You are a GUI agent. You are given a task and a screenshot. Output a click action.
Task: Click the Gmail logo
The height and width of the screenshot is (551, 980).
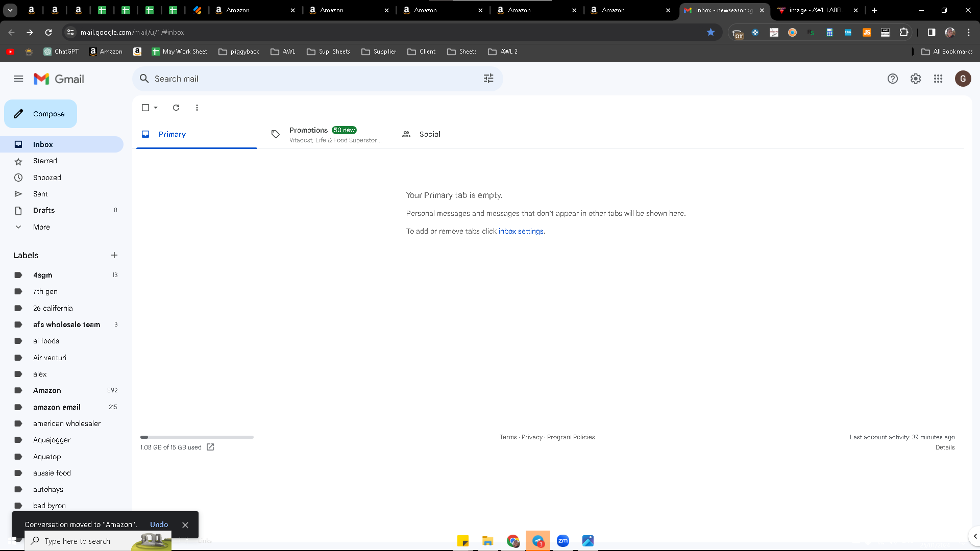pyautogui.click(x=59, y=79)
